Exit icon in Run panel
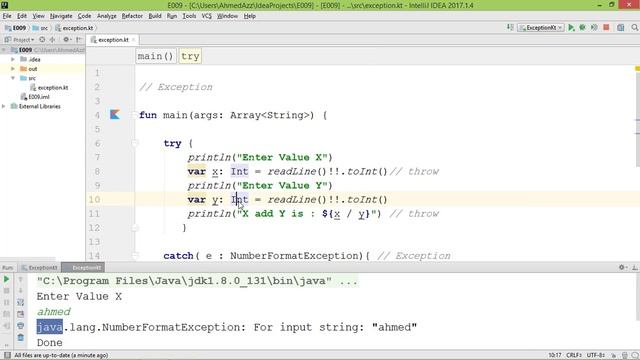The height and width of the screenshot is (360, 640). [6, 326]
